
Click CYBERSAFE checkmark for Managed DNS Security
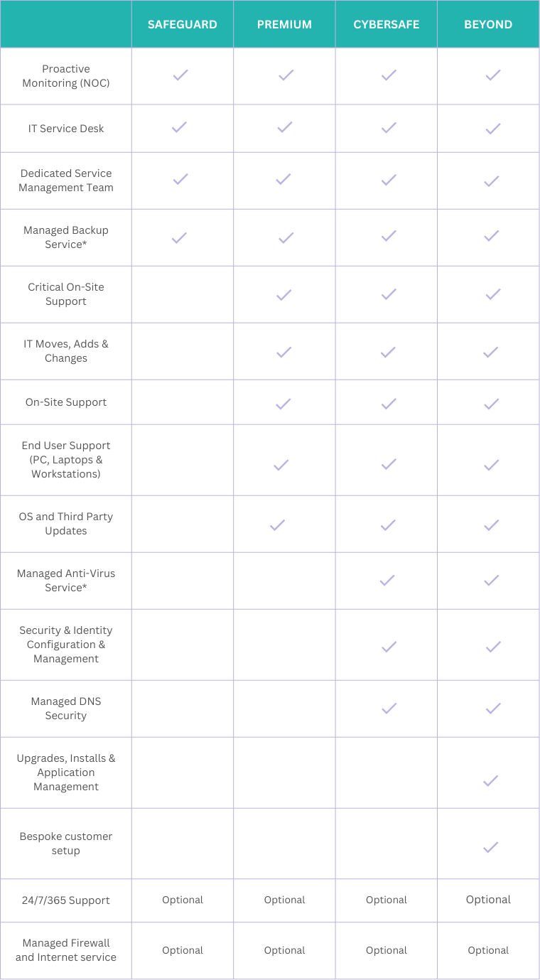[388, 708]
